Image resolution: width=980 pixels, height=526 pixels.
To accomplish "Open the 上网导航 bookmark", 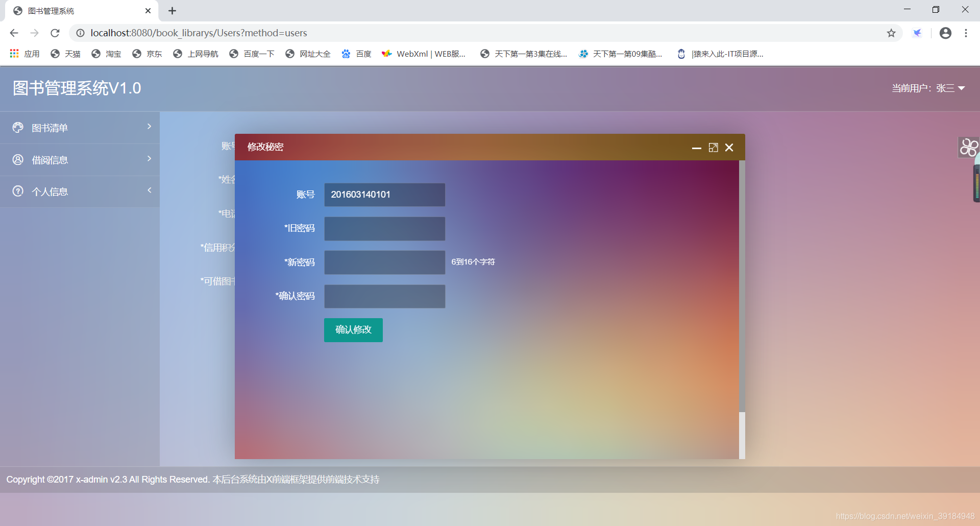I will [195, 54].
